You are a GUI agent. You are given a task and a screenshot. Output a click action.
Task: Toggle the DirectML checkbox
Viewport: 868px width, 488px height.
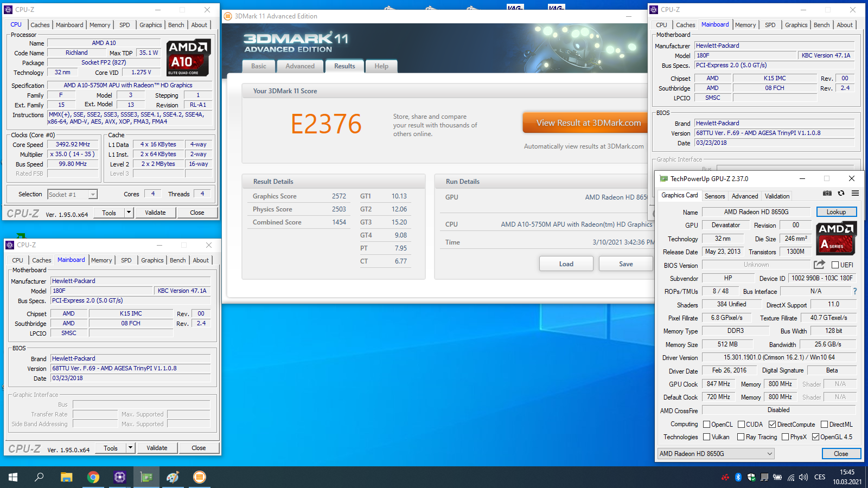824,425
